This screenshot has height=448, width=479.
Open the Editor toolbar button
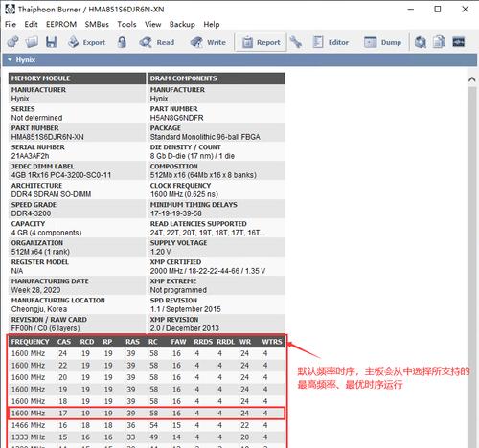[x=331, y=42]
